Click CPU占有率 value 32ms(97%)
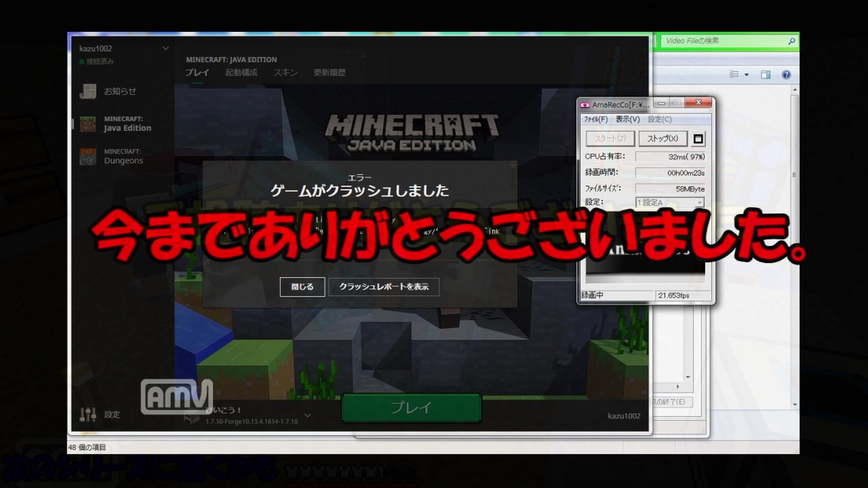The image size is (868, 488). coord(670,157)
